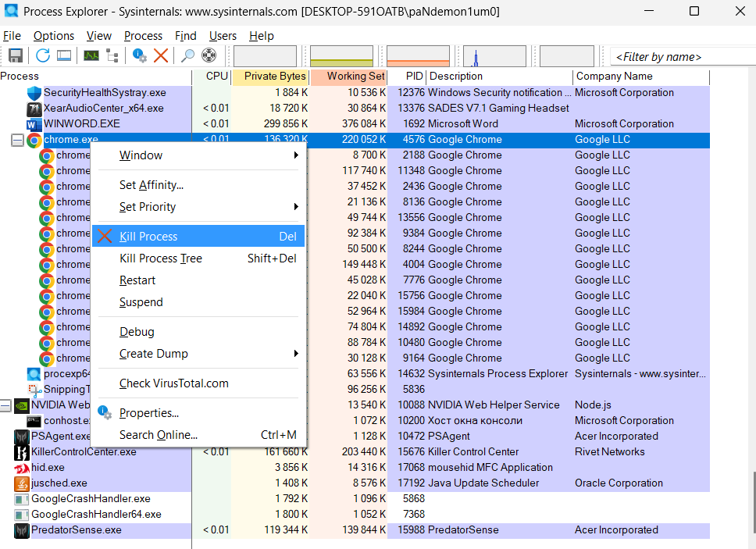Click the conhost.exe console icon
Screen dimensions: 756x549
pos(34,421)
